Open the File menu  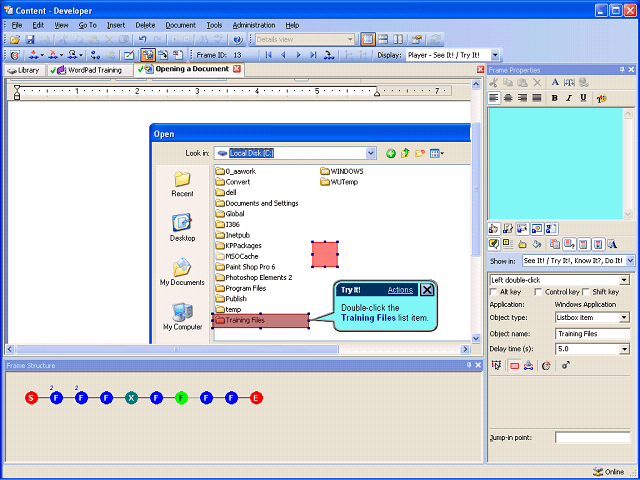click(16, 25)
